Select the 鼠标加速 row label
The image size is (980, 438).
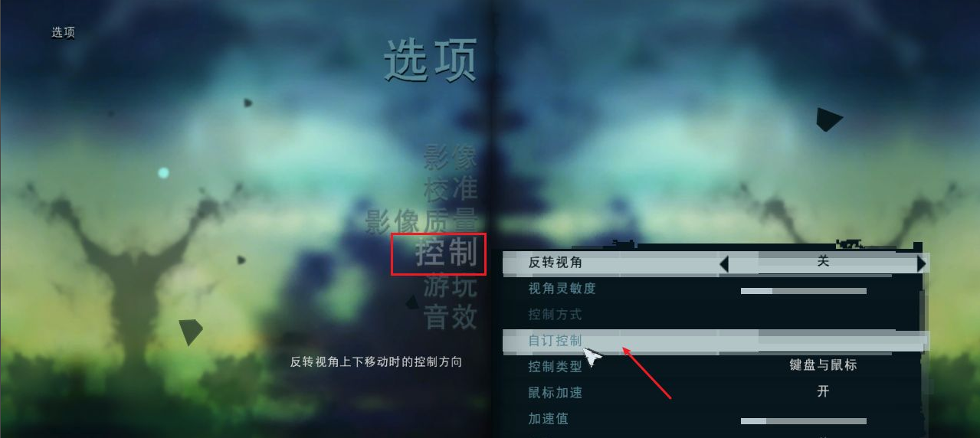pos(556,393)
